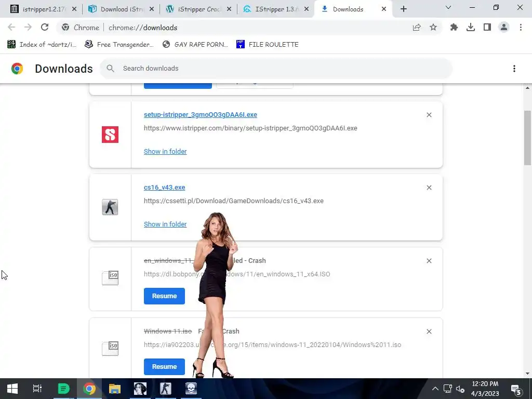Image resolution: width=532 pixels, height=399 pixels.
Task: Show cs16_v43.exe in folder
Action: coord(165,224)
